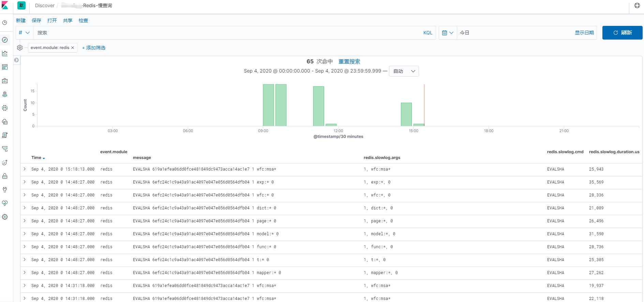
Task: Open saved queries # dropdown
Action: 24,33
